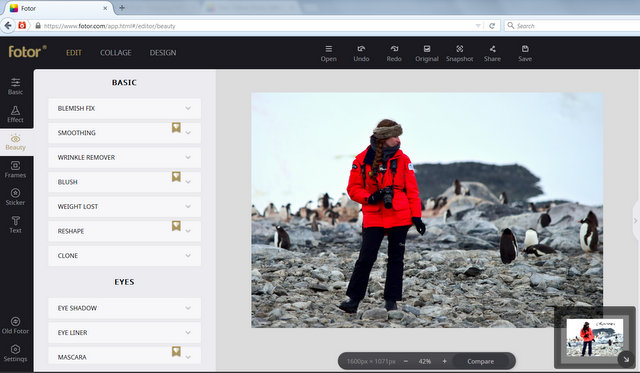Viewport: 640px width, 373px height.
Task: Open a new browser tab
Action: [x=122, y=8]
